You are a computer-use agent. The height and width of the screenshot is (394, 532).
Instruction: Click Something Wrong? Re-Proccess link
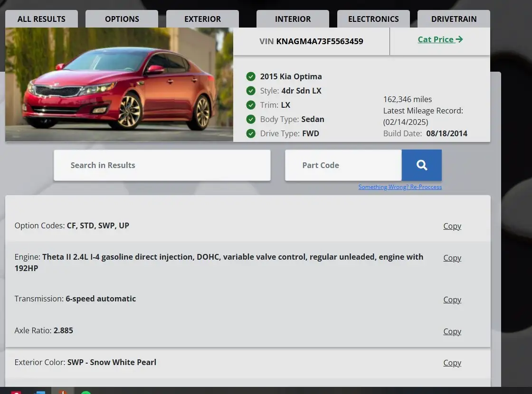pyautogui.click(x=400, y=187)
